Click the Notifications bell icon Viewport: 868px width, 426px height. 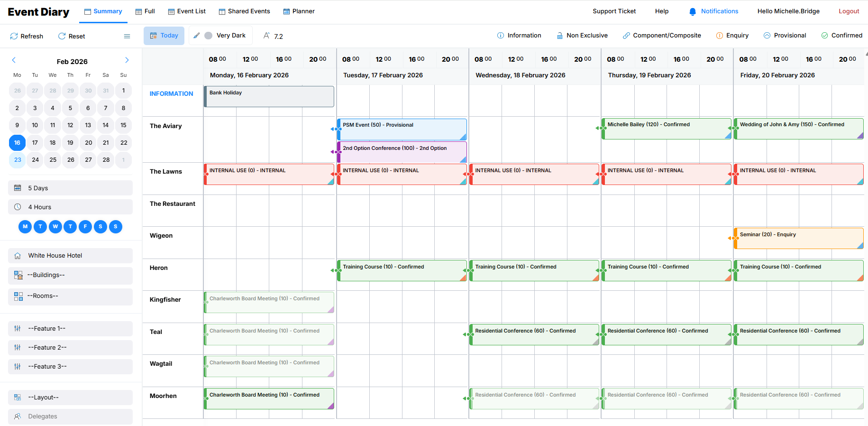pos(693,11)
